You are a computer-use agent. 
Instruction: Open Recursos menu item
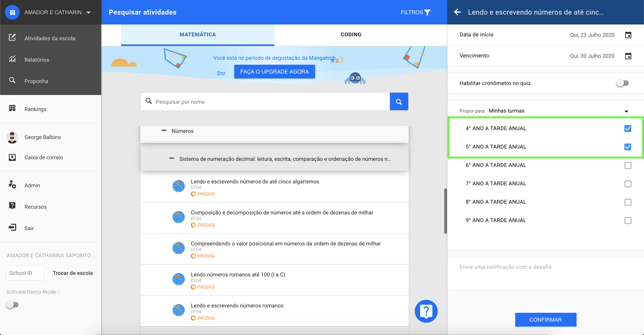[x=50, y=207]
